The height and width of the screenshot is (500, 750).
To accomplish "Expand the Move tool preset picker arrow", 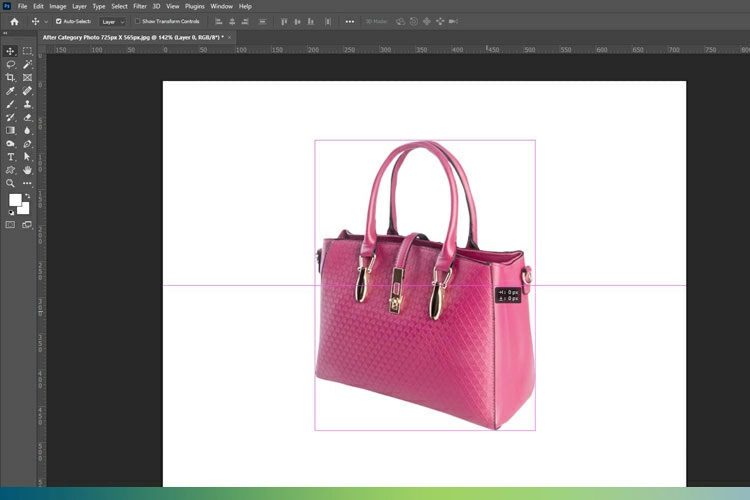I will pyautogui.click(x=47, y=21).
